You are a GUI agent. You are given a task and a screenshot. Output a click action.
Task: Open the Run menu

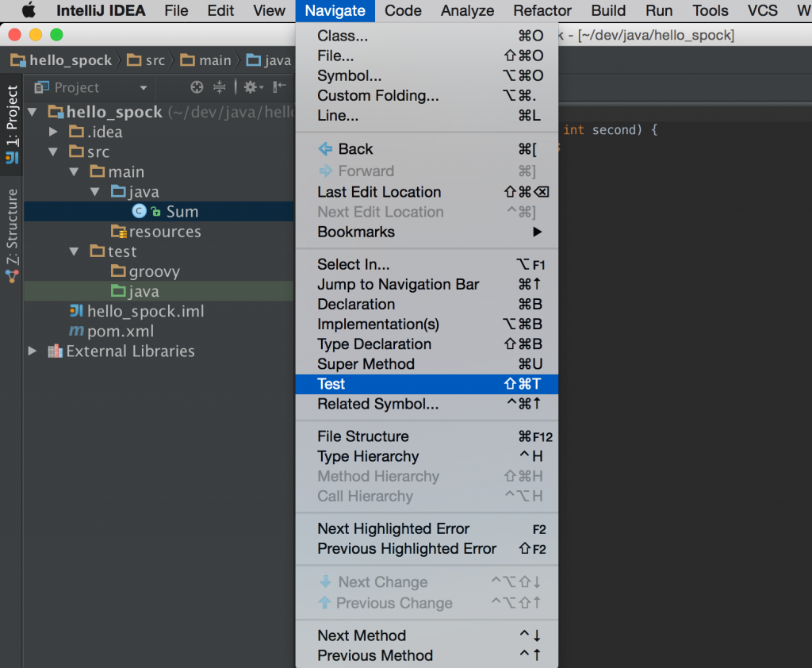pyautogui.click(x=659, y=10)
